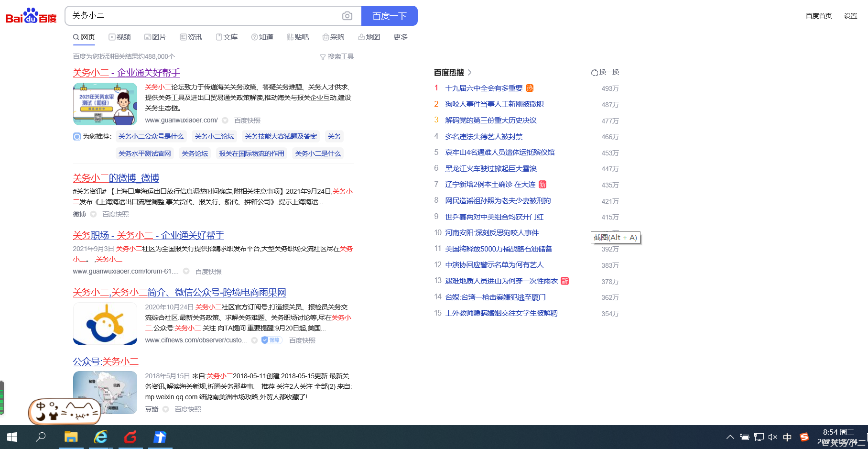868x449 pixels.
Task: Open result 关务职场 - 关务小二
Action: click(148, 235)
